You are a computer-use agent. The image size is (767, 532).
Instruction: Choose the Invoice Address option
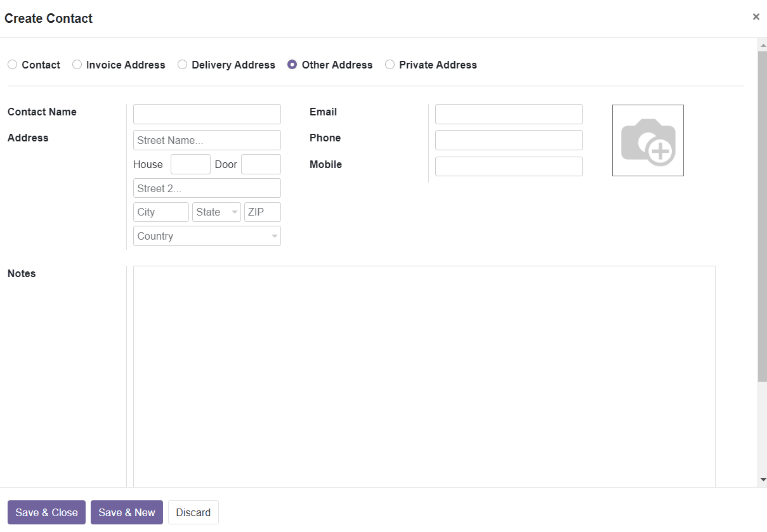pyautogui.click(x=77, y=64)
